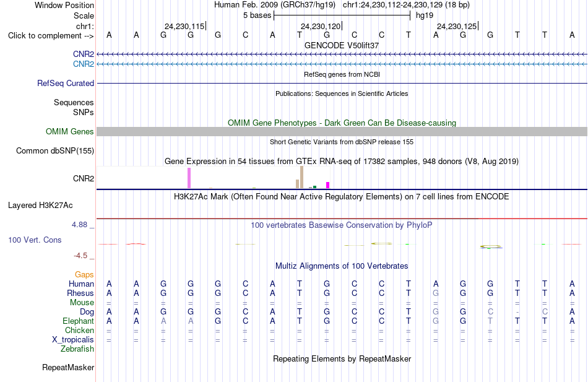Click the '100 Vert. Cons' label
Image resolution: width=588 pixels, height=382 pixels.
coord(35,240)
